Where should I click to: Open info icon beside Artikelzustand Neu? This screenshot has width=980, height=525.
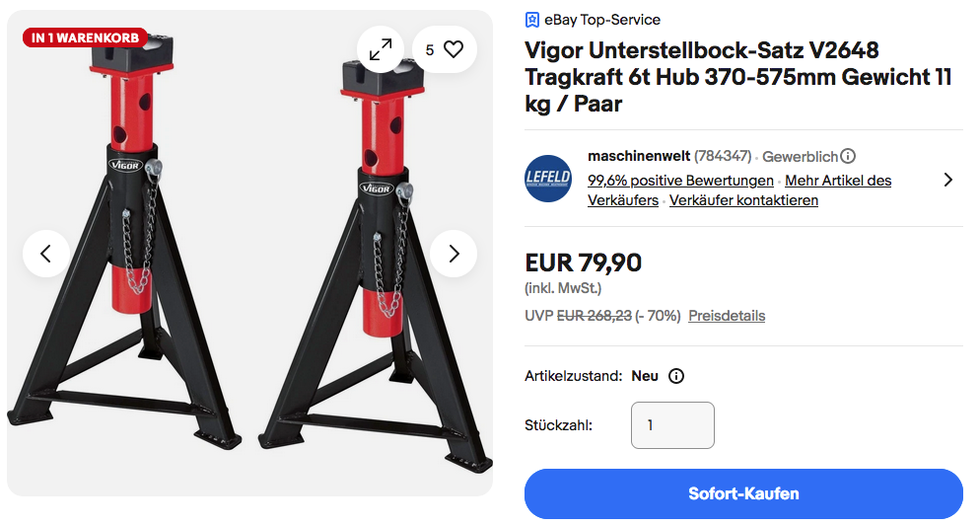[676, 376]
